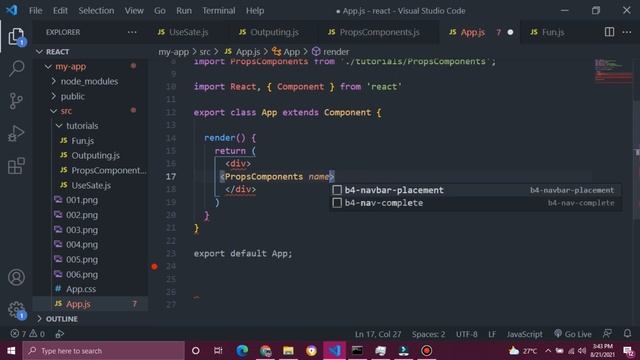The image size is (640, 360).
Task: Open UseSate.js in explorer tree
Action: [91, 185]
